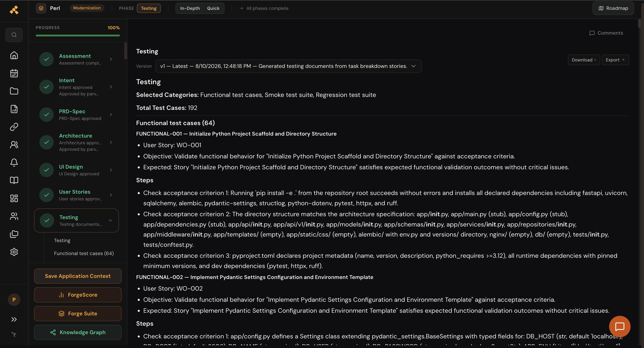The width and height of the screenshot is (644, 348).
Task: Open the Version dropdown selector
Action: coord(288,66)
